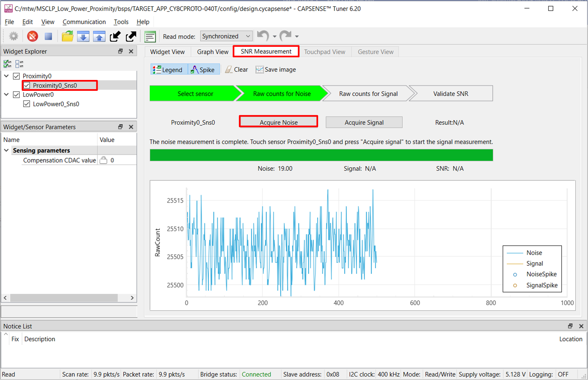Viewport: 588px width, 380px height.
Task: Click the Raw counts for Signal step
Action: click(x=368, y=93)
